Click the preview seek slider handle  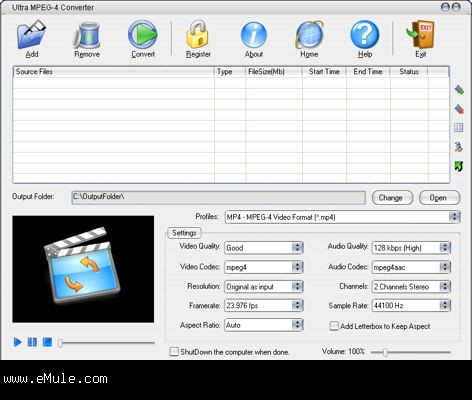(x=60, y=343)
